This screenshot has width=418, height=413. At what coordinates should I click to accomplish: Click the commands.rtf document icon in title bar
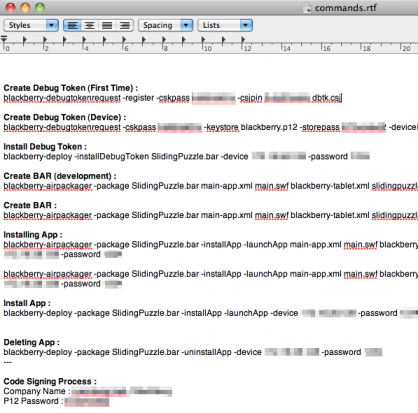click(307, 8)
